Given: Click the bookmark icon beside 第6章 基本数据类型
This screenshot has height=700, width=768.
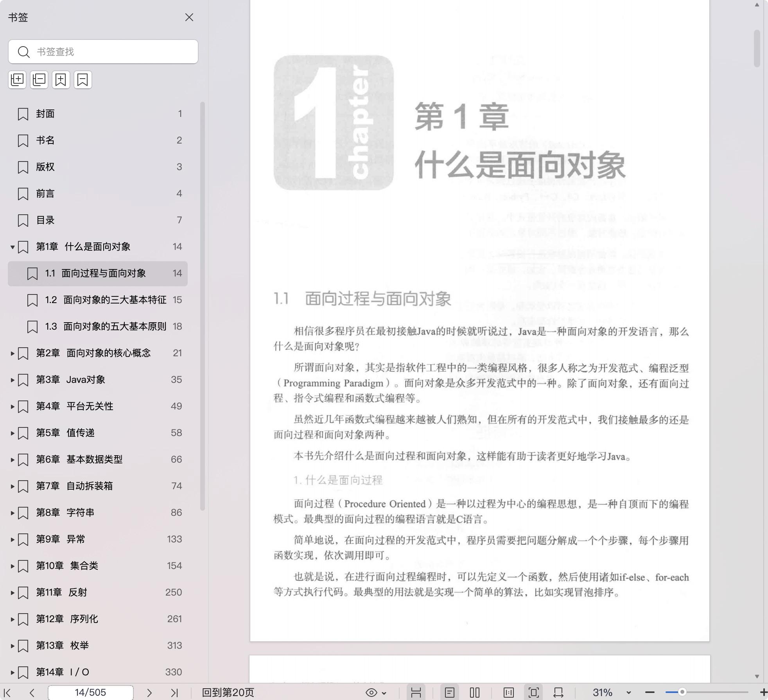Looking at the screenshot, I should pos(23,460).
